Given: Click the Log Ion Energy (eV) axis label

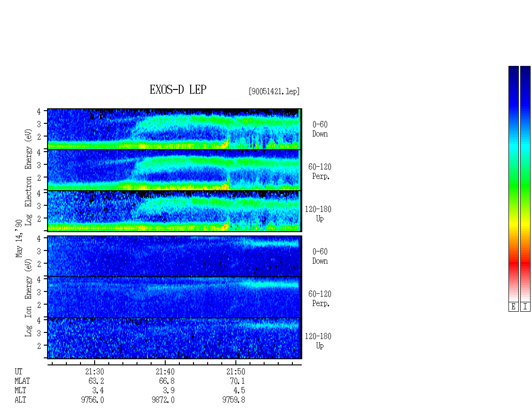Looking at the screenshot, I should [29, 298].
